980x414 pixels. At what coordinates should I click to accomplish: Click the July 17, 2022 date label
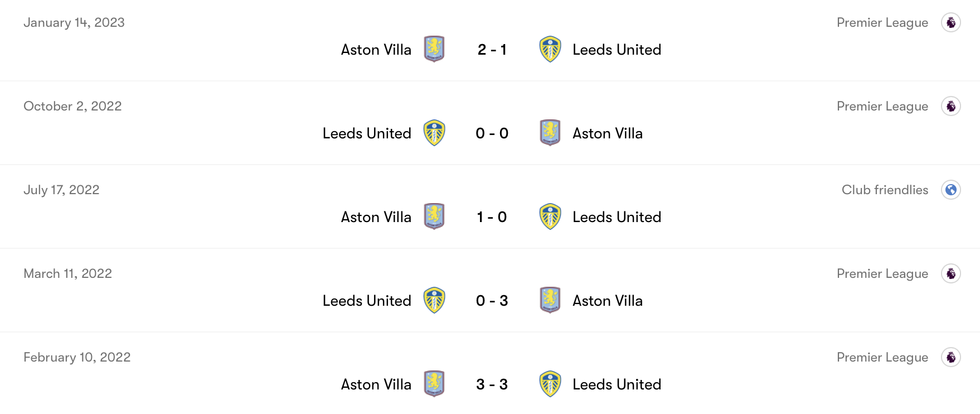(x=60, y=190)
